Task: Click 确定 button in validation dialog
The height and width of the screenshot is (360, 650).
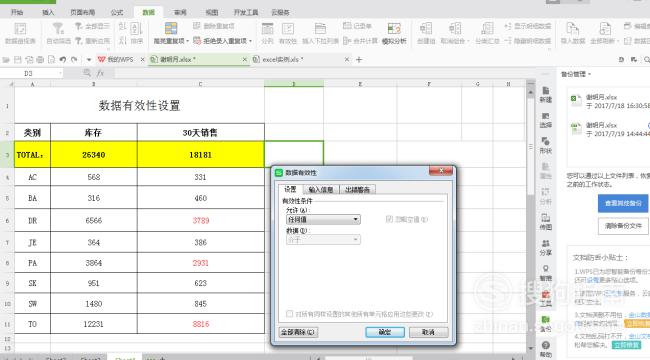Action: [x=385, y=332]
